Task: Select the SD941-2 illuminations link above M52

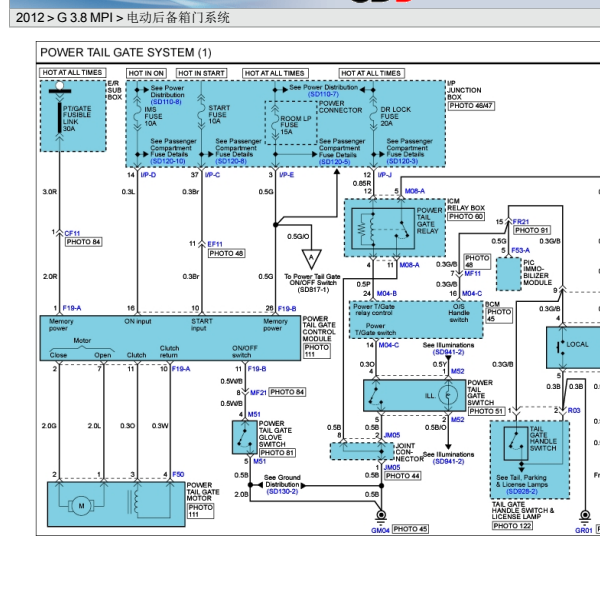Action: (x=448, y=352)
